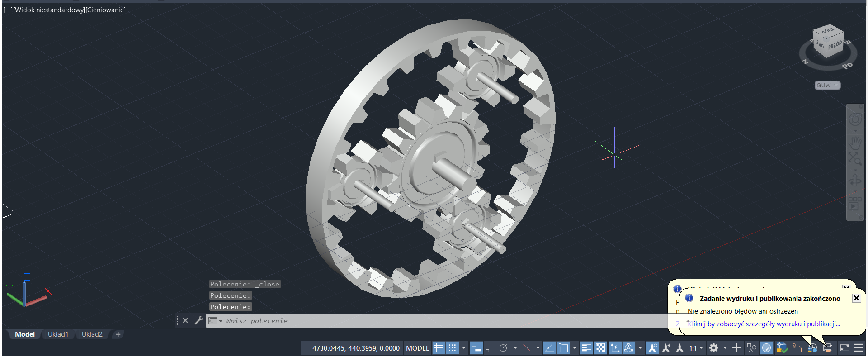868x357 pixels.
Task: Open object snap settings dropdown
Action: (x=575, y=348)
